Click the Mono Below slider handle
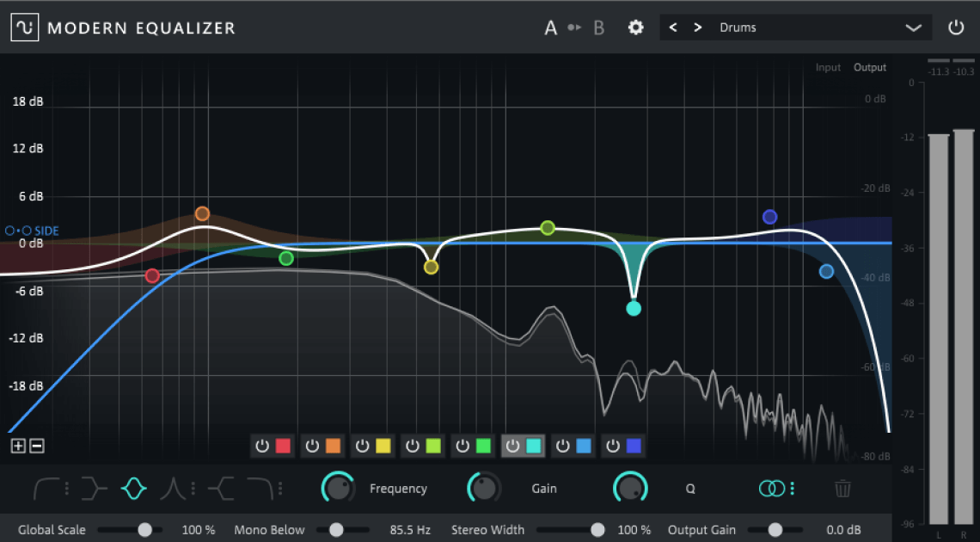Screen dimensions: 980x542 336,529
